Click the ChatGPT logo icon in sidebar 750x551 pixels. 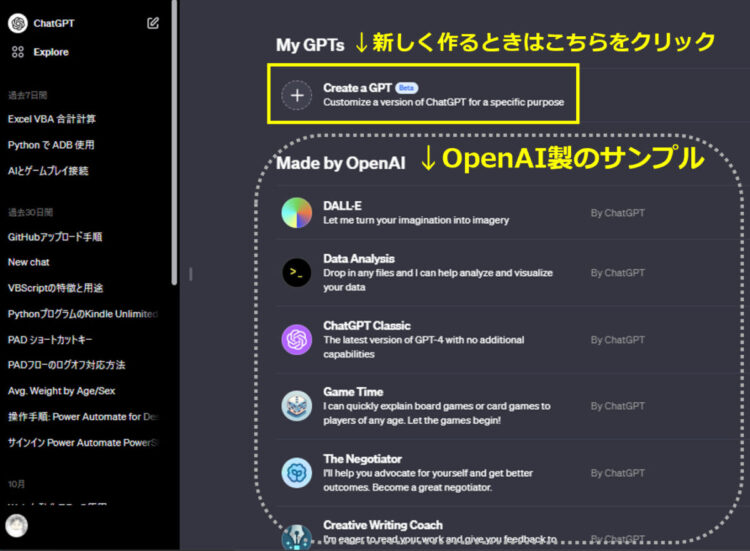(x=18, y=23)
